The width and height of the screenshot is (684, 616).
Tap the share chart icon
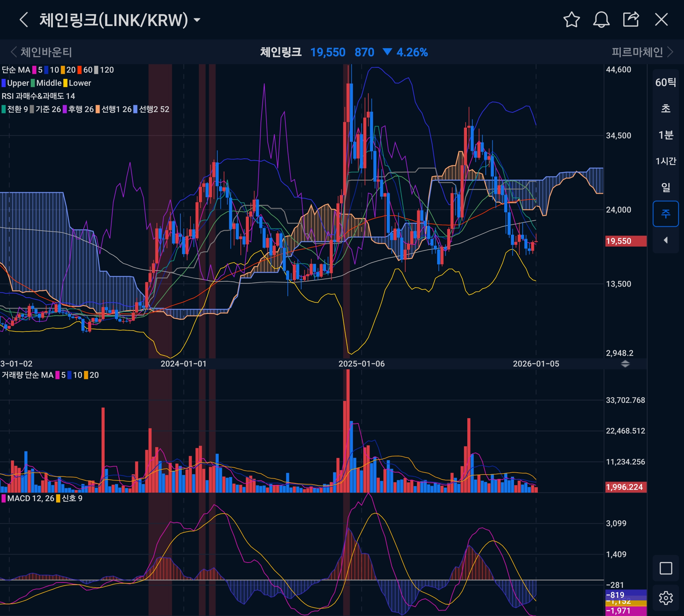pos(631,20)
